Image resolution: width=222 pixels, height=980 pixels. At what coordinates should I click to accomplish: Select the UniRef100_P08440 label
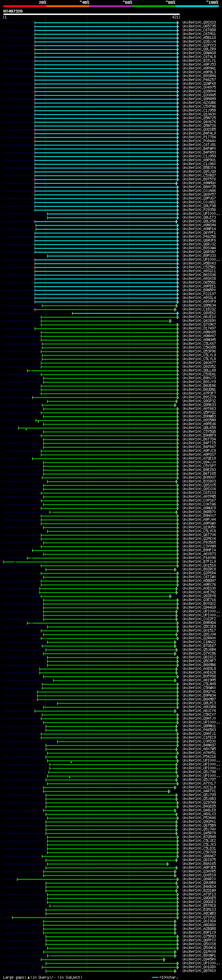pyautogui.click(x=199, y=141)
